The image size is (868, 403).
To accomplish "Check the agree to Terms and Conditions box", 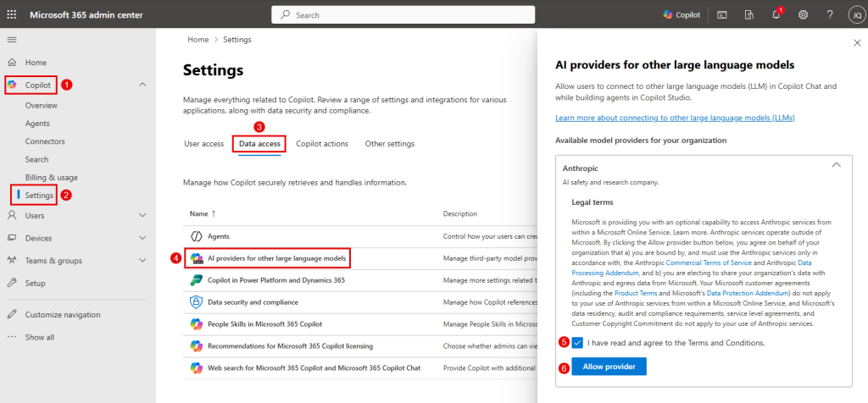I will coord(577,343).
